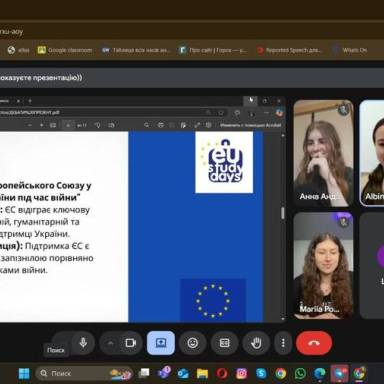Click the PDF viewer search magnifier icon
Viewport: 384px width, 384px height.
tap(146, 125)
